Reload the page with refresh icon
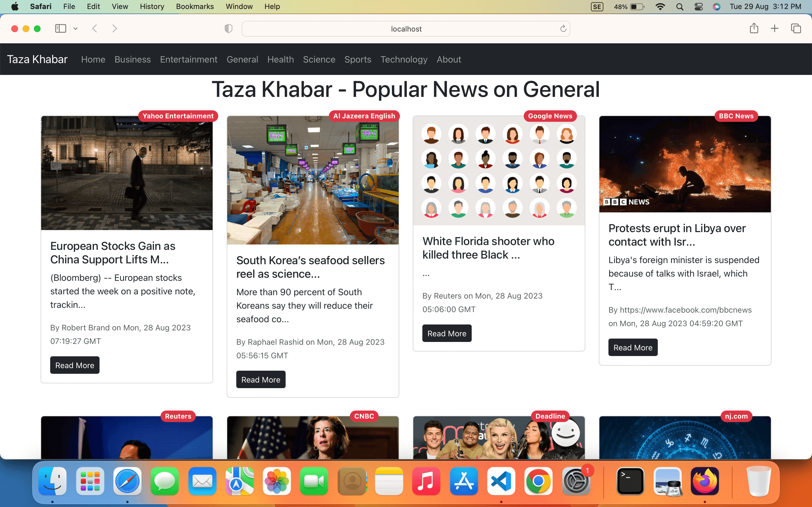 (563, 29)
